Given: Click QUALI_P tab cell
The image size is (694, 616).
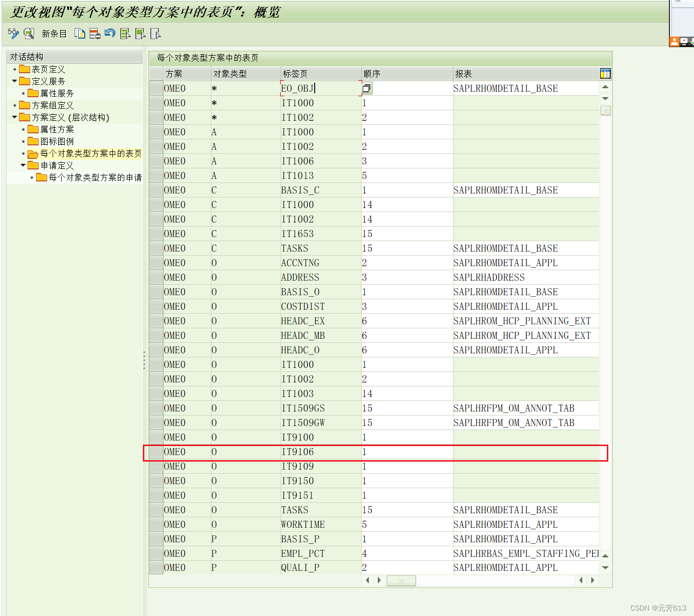Looking at the screenshot, I should (321, 567).
